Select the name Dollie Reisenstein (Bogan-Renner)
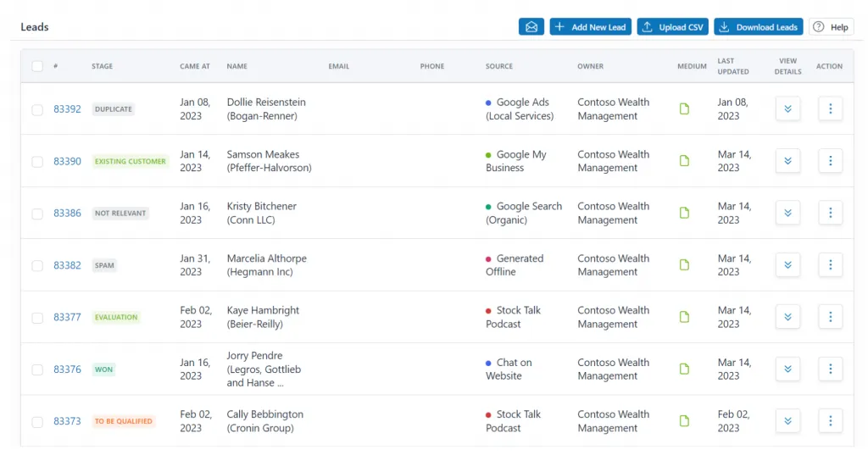This screenshot has width=868, height=461. click(266, 109)
